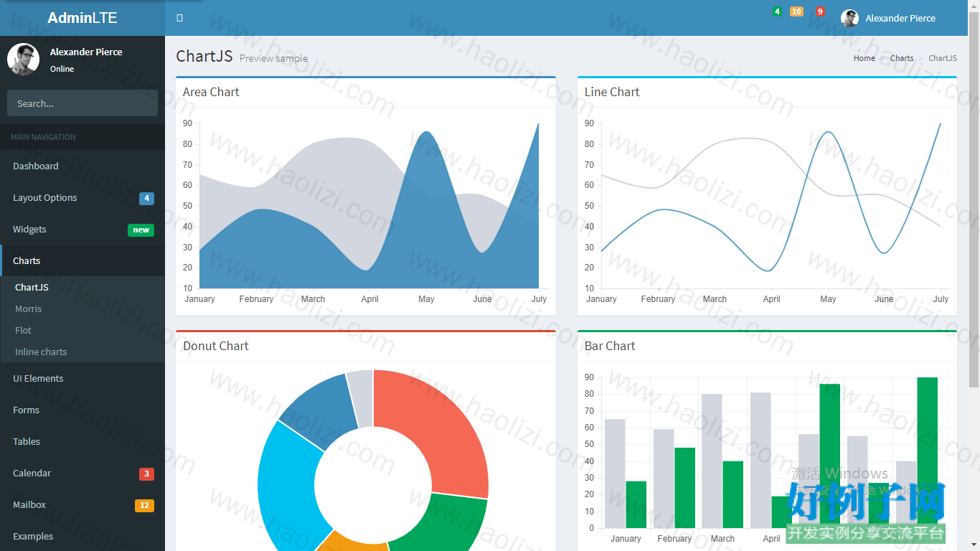Click in the Search input field
Screen dimensions: 980x551
83,103
